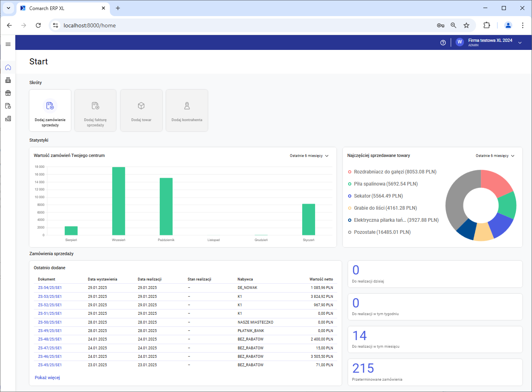Screen dimensions: 532x392
Task: Click the red donut chart segment
Action: (495, 182)
